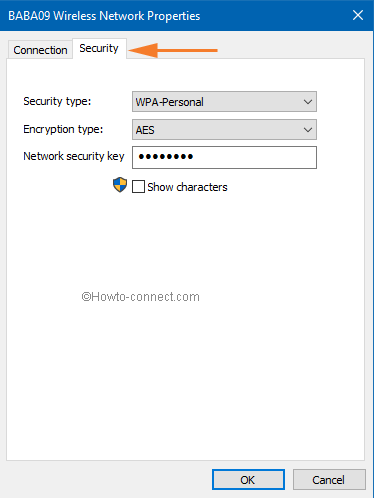
Task: Click the Howto-connect.com watermark text
Action: pyautogui.click(x=140, y=297)
